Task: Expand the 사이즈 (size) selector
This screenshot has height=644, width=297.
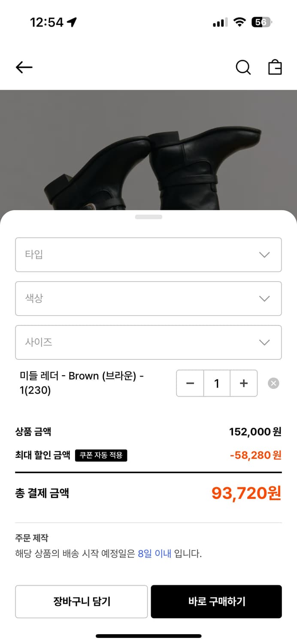Action: [x=148, y=342]
